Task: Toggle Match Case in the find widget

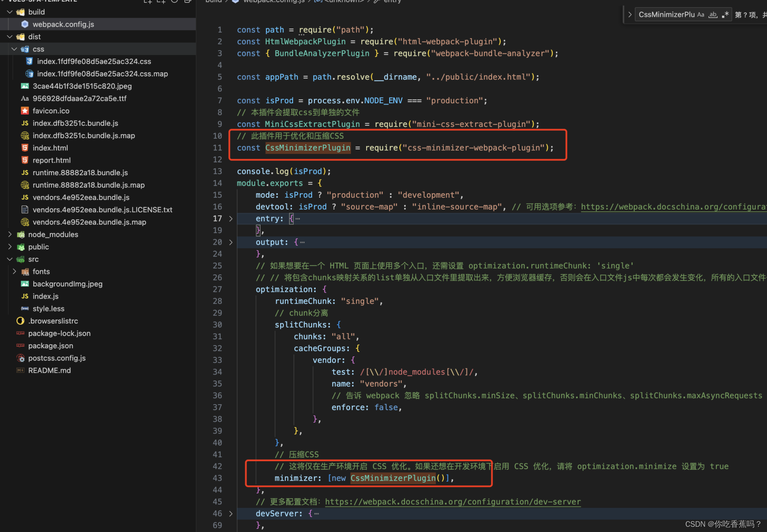Action: (701, 15)
